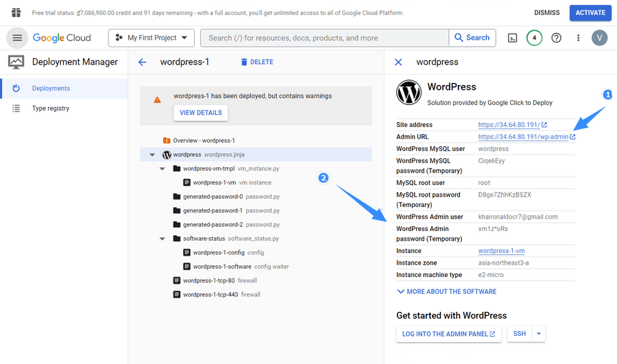Image resolution: width=617 pixels, height=364 pixels.
Task: Open Cloud Shell terminal icon
Action: click(x=512, y=38)
